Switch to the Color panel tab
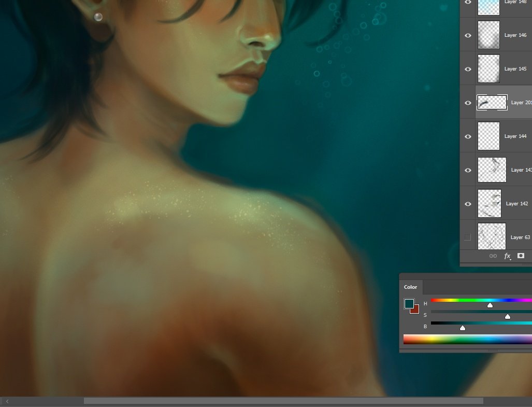 411,287
